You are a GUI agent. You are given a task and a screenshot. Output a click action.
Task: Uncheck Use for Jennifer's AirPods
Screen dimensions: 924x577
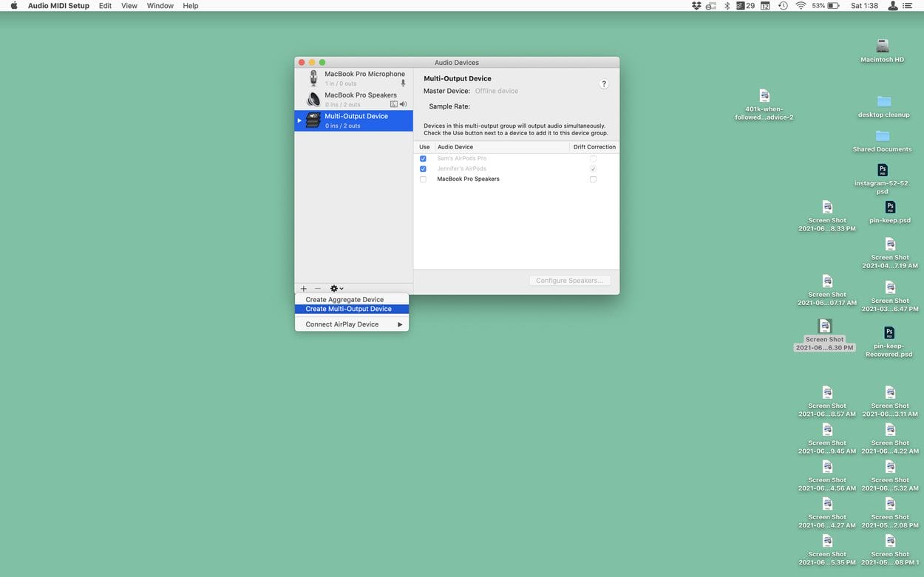pos(423,169)
